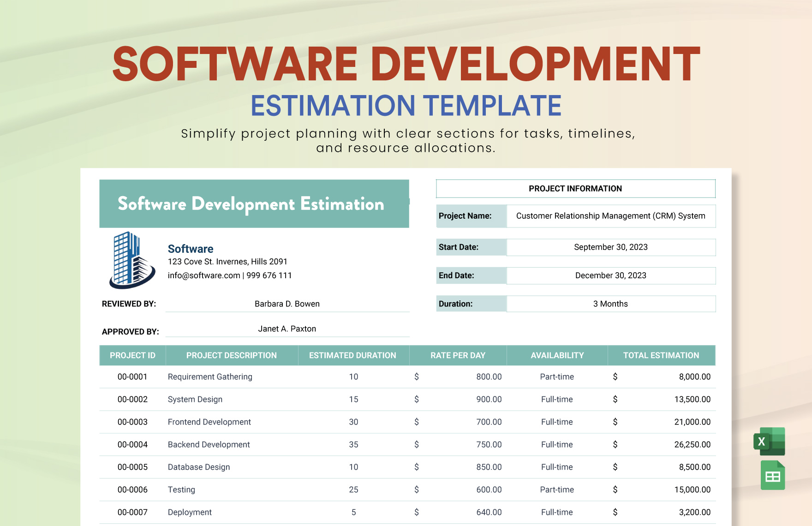812x526 pixels.
Task: Toggle Full-time availability for System Design
Action: click(557, 399)
